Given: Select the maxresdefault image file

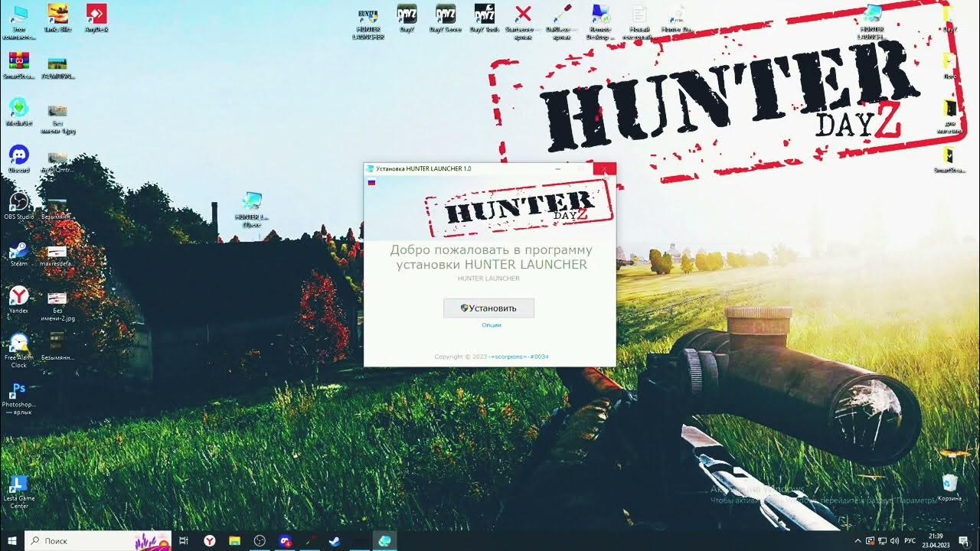Looking at the screenshot, I should click(x=57, y=256).
